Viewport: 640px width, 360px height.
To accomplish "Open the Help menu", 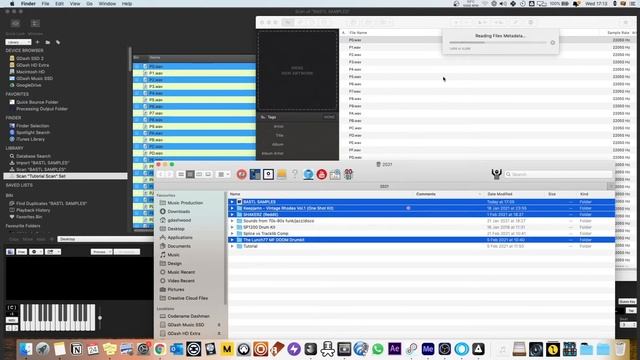I will pyautogui.click(x=127, y=4).
